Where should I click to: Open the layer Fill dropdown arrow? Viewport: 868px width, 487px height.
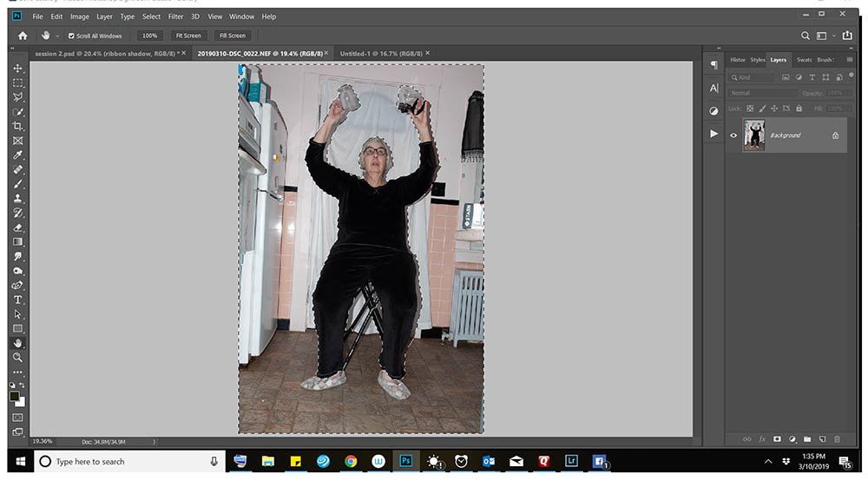tap(851, 109)
